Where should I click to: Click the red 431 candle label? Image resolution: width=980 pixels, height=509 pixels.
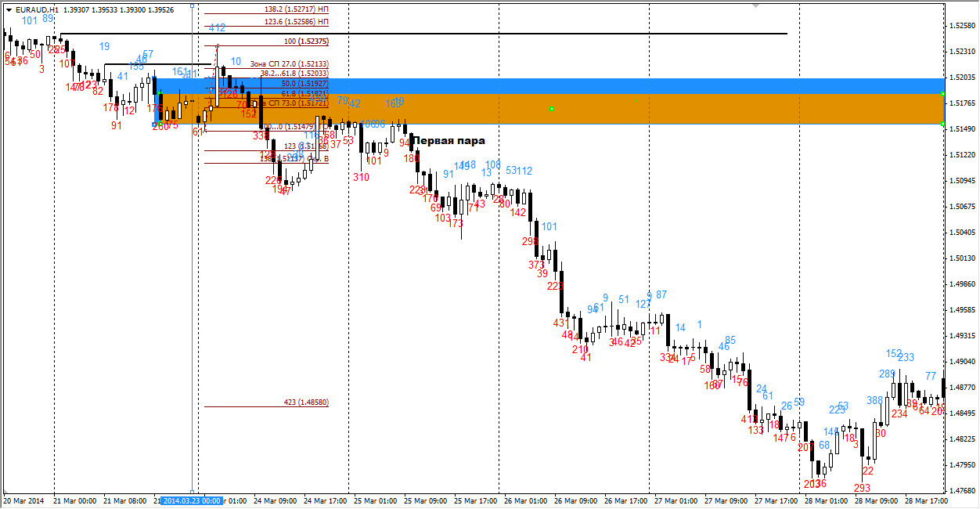[562, 323]
